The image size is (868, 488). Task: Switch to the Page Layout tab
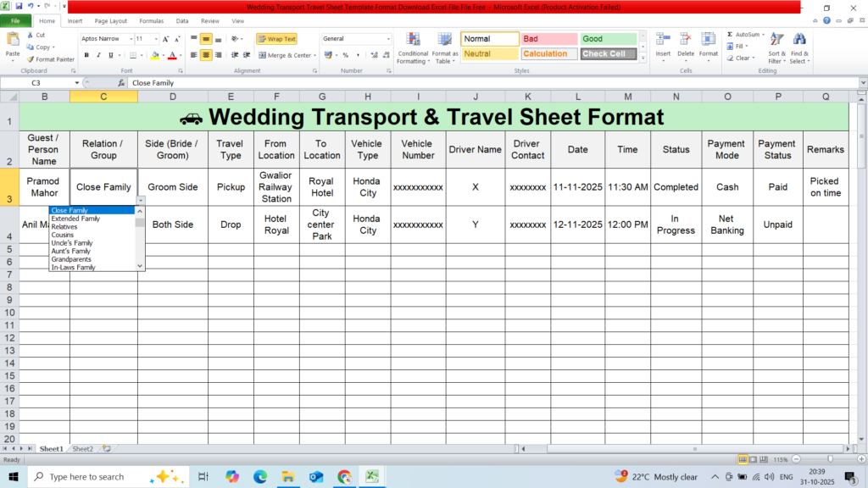(x=111, y=20)
